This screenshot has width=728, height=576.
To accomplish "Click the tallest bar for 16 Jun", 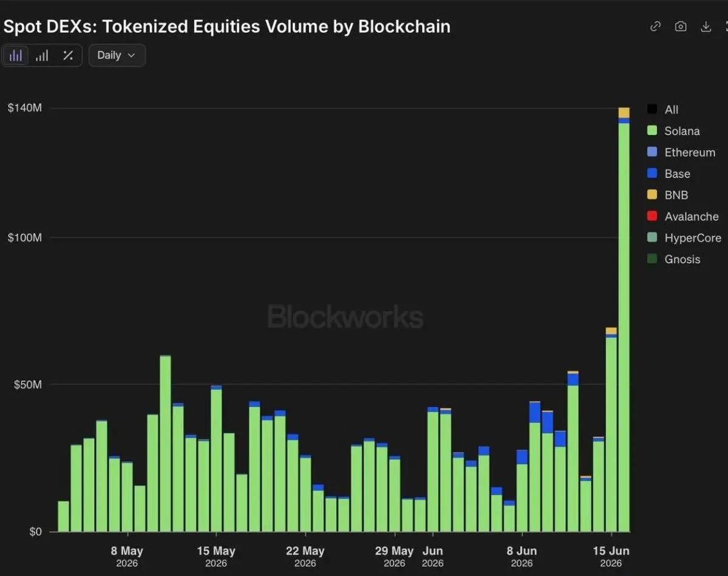I will click(624, 320).
